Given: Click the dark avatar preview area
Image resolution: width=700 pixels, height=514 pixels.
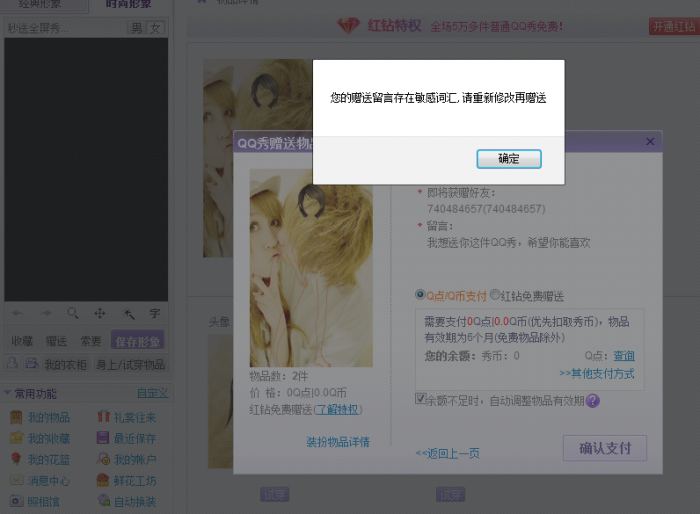Looking at the screenshot, I should point(86,169).
